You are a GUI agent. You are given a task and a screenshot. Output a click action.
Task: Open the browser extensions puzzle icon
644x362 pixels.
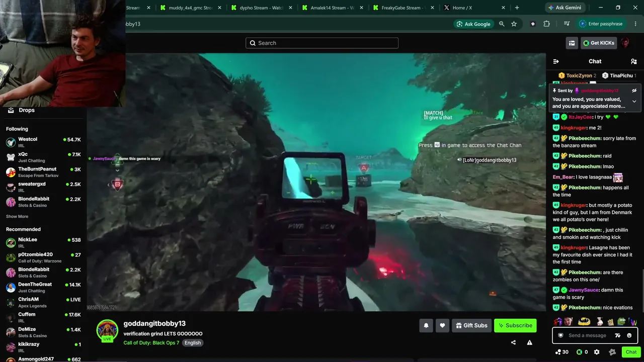click(546, 24)
